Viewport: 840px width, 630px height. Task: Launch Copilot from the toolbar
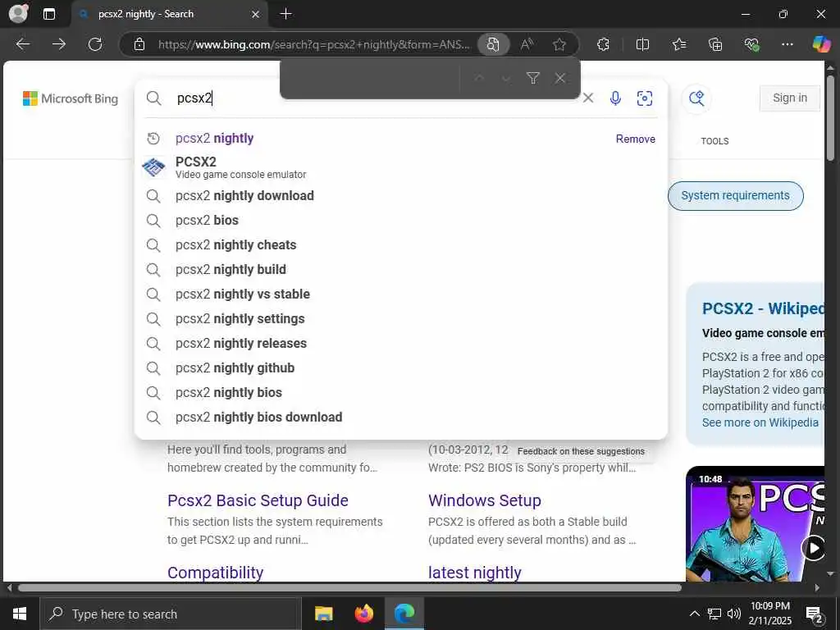point(821,44)
